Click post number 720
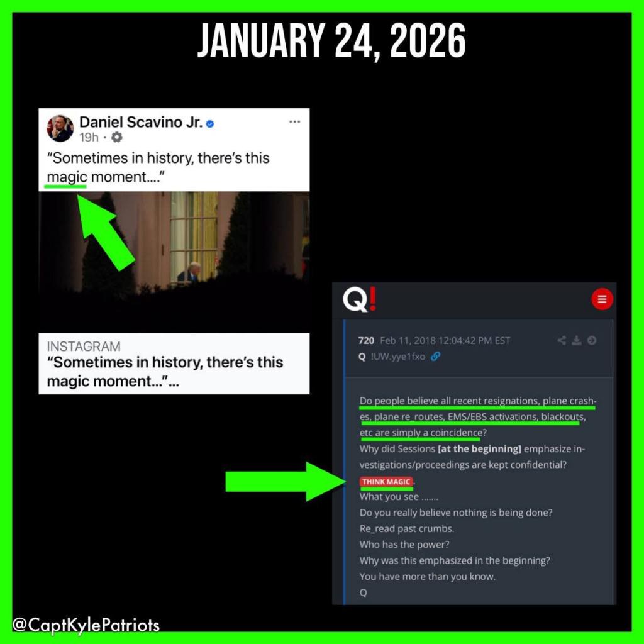The image size is (644, 644). click(x=366, y=340)
